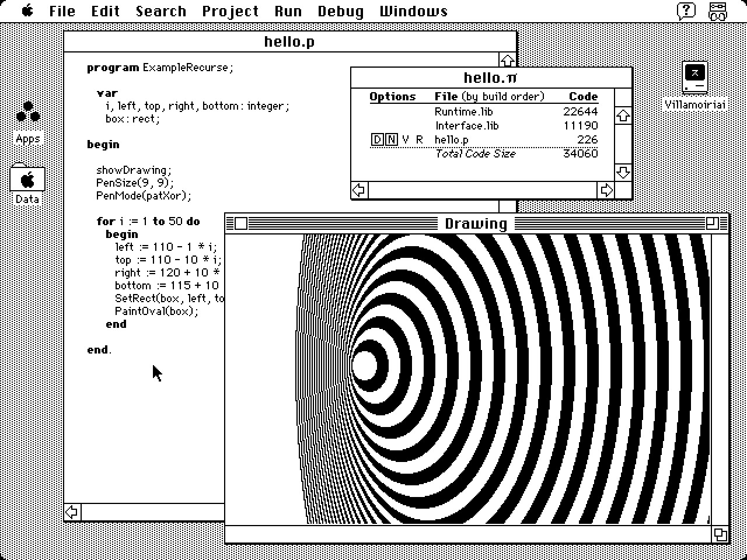Click the Drawing window title bar
This screenshot has height=560, width=747.
[476, 223]
